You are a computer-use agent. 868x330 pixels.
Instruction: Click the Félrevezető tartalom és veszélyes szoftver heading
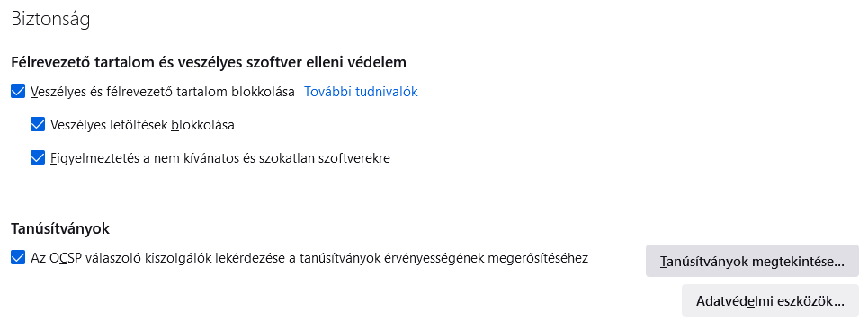pyautogui.click(x=209, y=62)
